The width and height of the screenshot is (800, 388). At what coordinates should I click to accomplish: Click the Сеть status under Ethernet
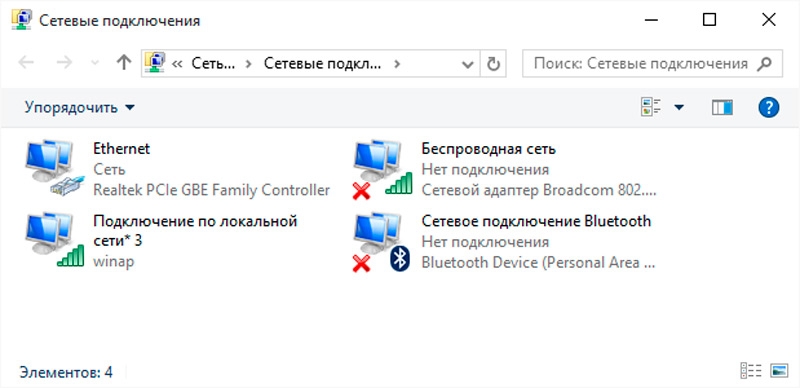click(x=109, y=169)
